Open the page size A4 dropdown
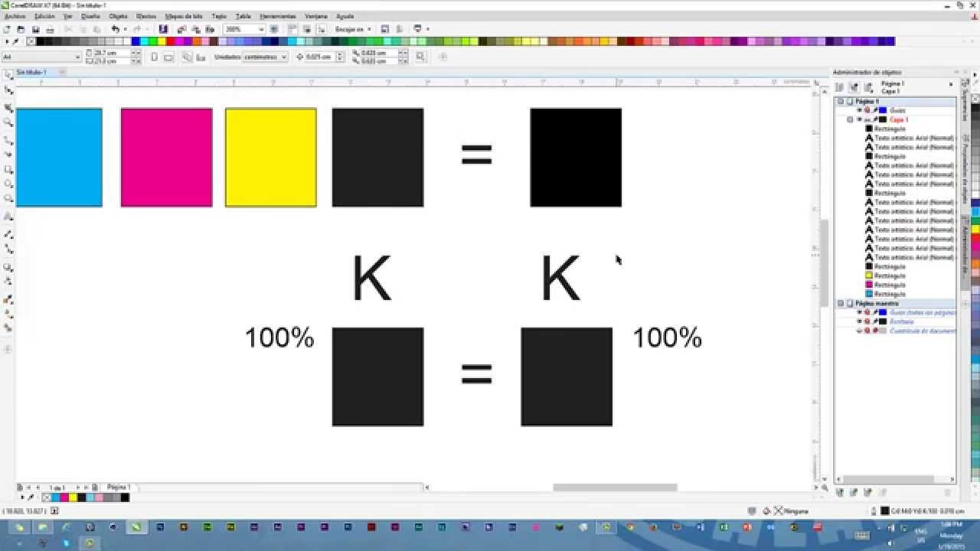980x551 pixels. pyautogui.click(x=77, y=57)
